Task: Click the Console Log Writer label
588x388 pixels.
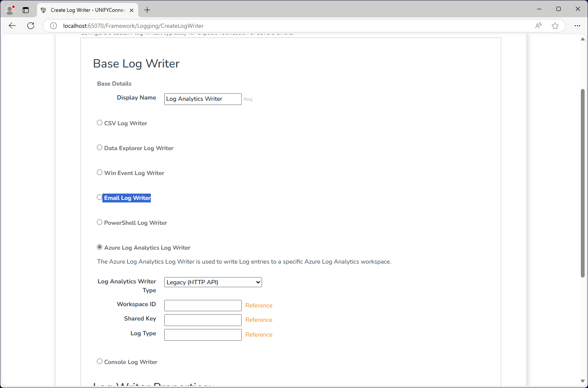Action: 131,362
